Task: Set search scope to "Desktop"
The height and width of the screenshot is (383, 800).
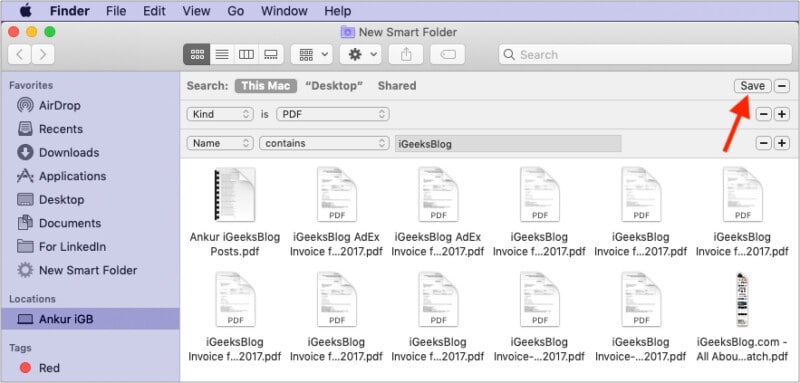Action: [x=334, y=86]
